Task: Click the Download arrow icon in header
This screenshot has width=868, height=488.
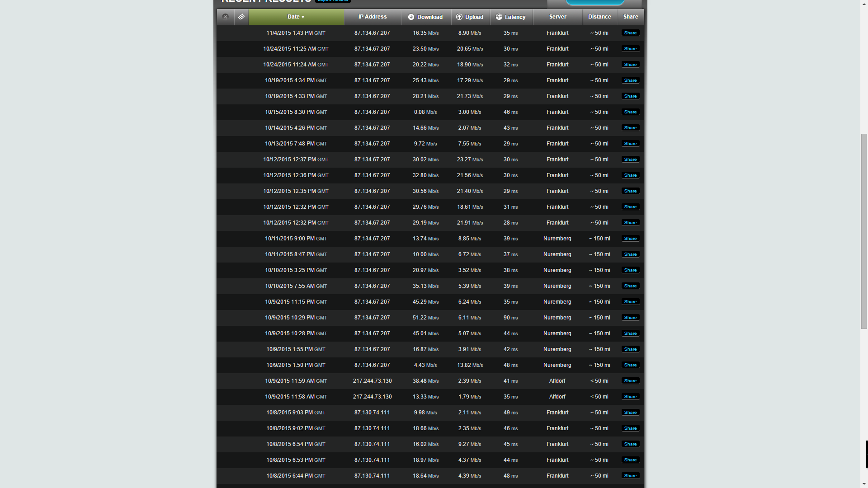Action: pos(411,17)
